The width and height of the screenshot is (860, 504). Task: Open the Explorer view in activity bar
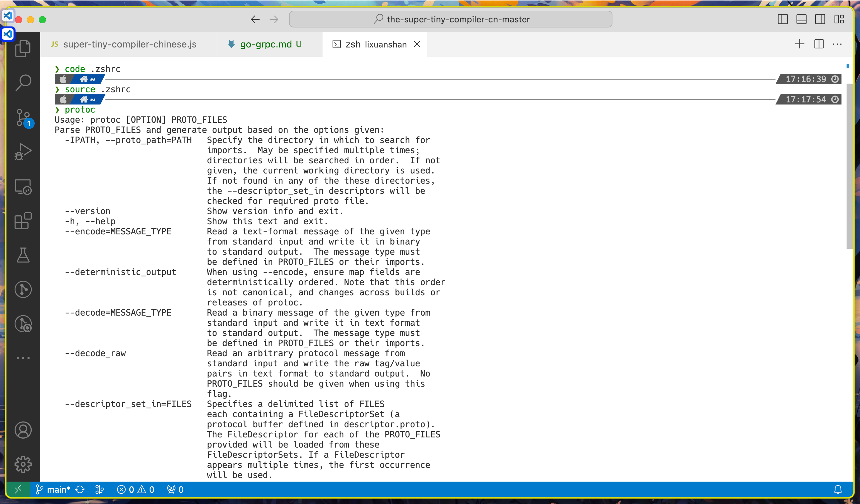23,48
